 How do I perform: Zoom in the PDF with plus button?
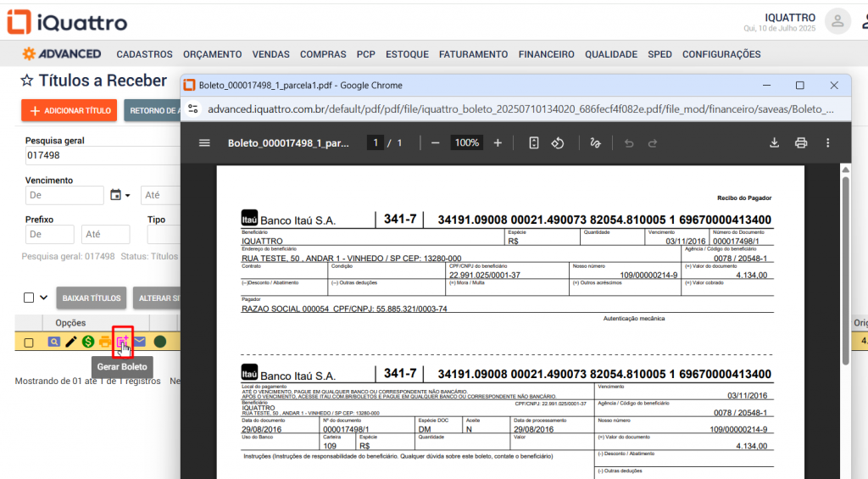coord(498,143)
